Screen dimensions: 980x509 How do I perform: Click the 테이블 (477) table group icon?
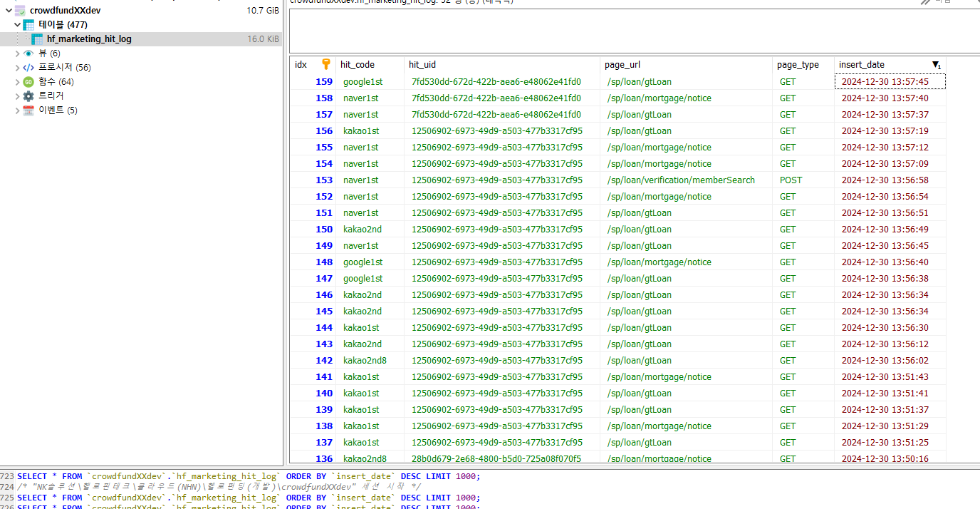(x=29, y=25)
